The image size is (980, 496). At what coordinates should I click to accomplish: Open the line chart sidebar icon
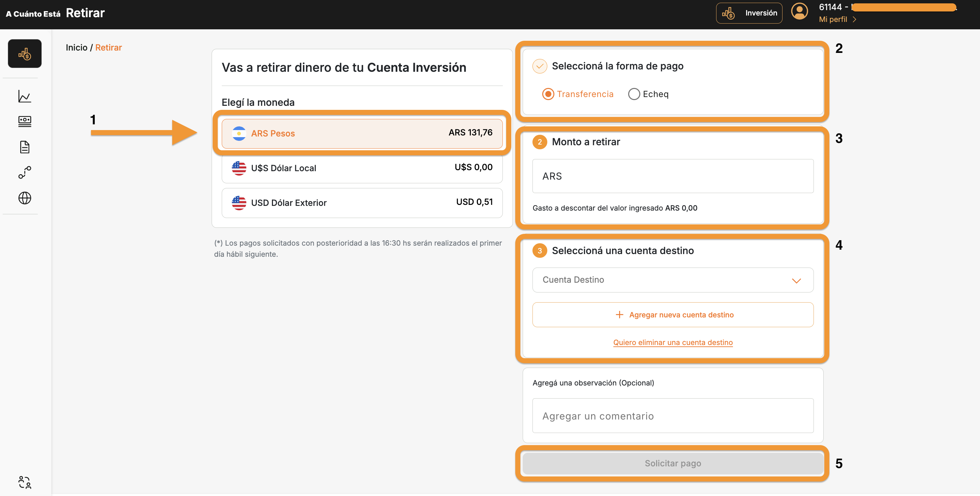(x=25, y=96)
